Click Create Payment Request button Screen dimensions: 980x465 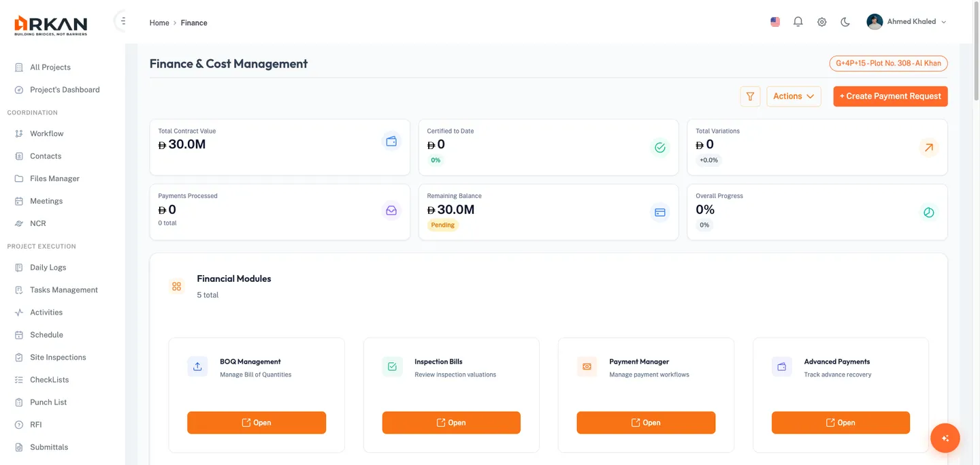click(x=890, y=96)
